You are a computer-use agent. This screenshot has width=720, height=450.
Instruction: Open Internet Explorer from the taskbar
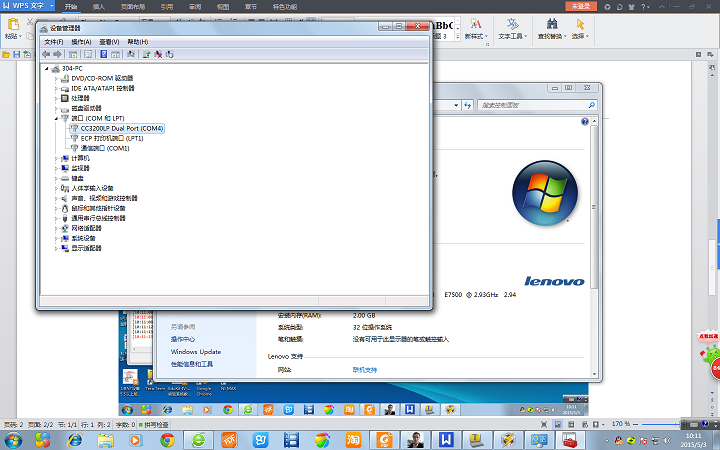75,440
